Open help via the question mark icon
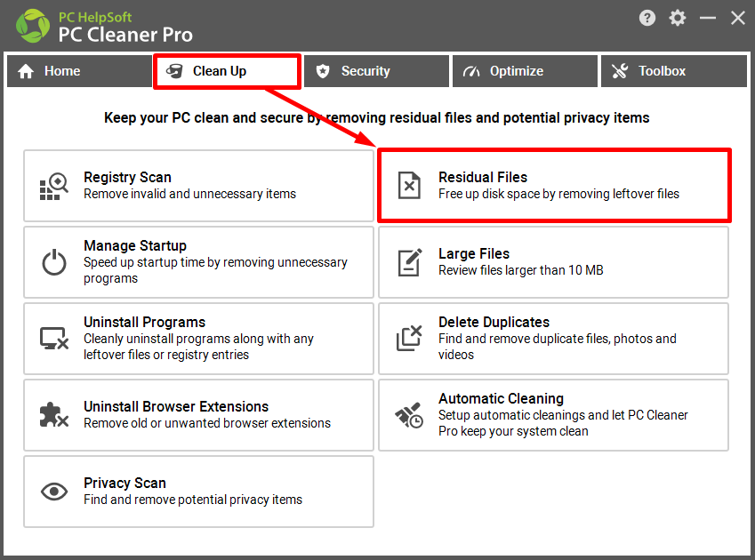This screenshot has width=755, height=560. 647,19
